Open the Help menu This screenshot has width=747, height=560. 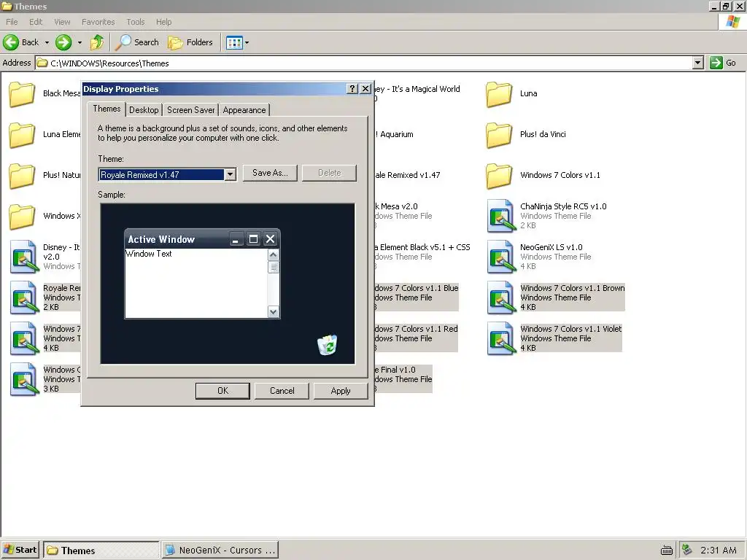click(163, 22)
